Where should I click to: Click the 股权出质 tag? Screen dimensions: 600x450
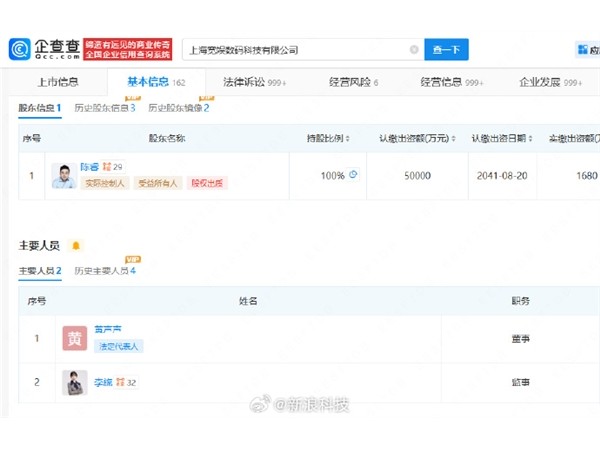(x=207, y=183)
